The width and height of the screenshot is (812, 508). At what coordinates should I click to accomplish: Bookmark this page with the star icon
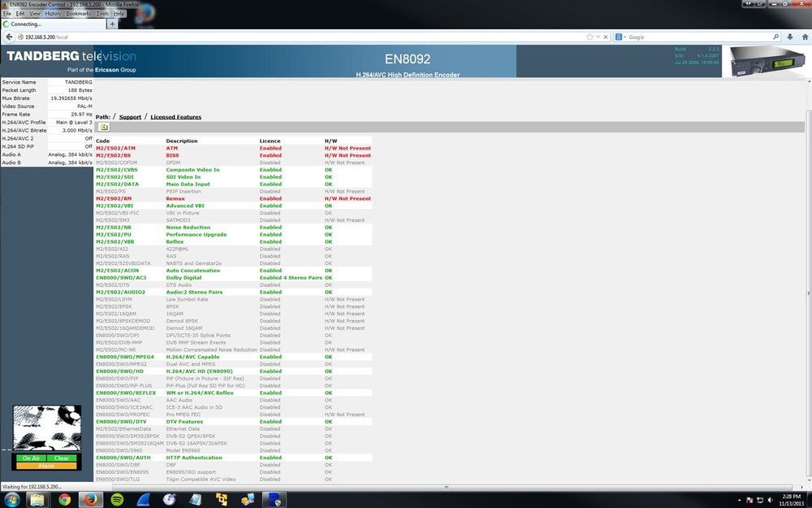(x=590, y=37)
